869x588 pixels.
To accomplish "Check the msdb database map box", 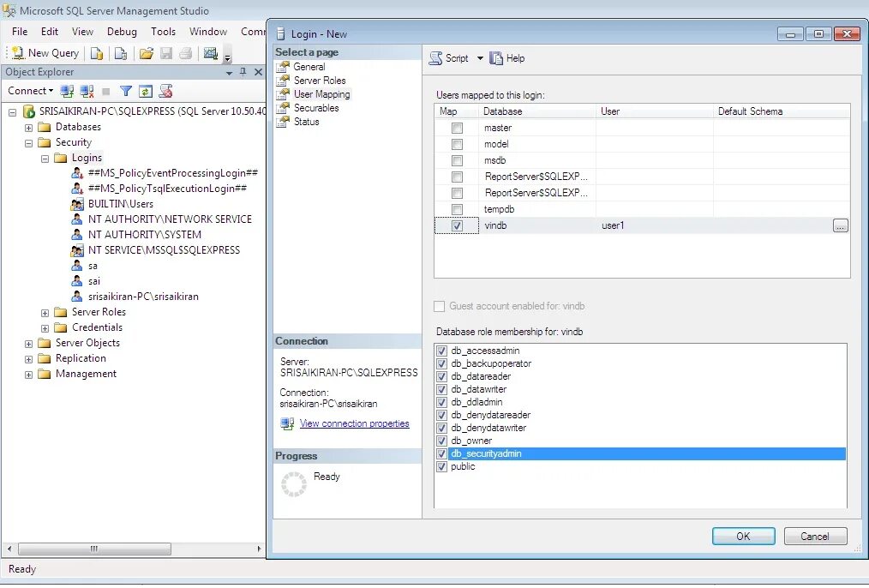I will tap(457, 161).
